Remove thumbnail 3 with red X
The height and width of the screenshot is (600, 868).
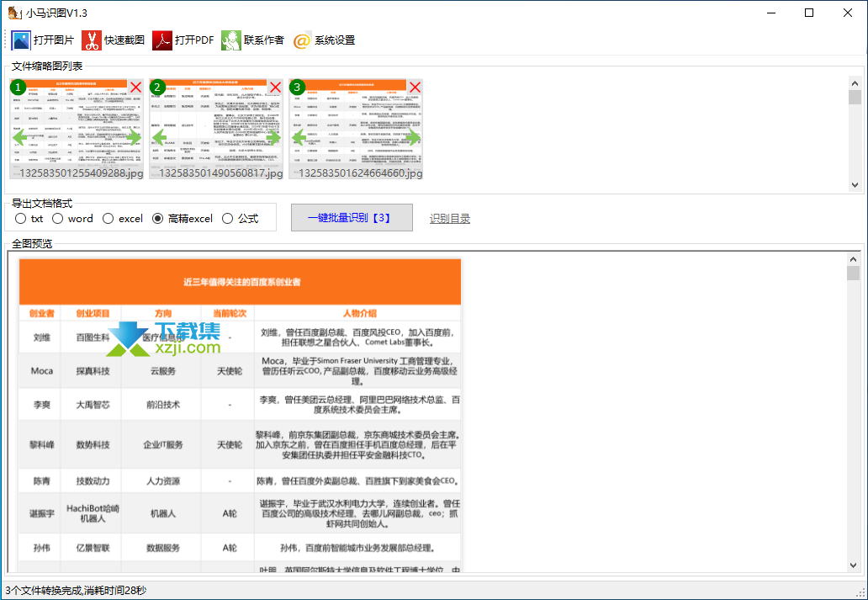click(x=415, y=87)
